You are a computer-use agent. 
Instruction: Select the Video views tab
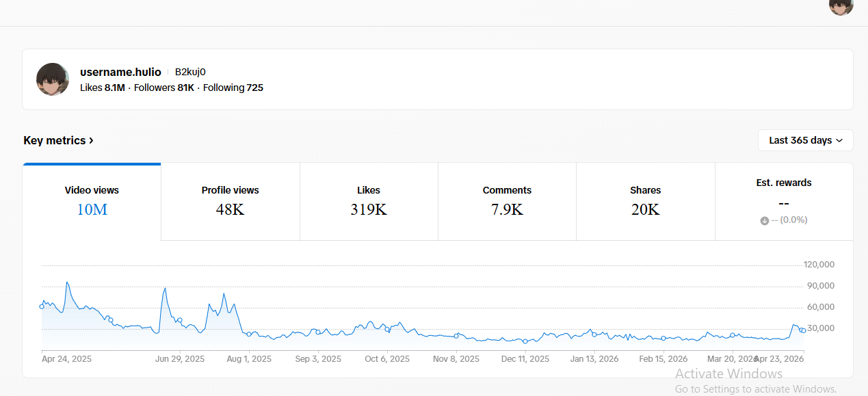(92, 201)
